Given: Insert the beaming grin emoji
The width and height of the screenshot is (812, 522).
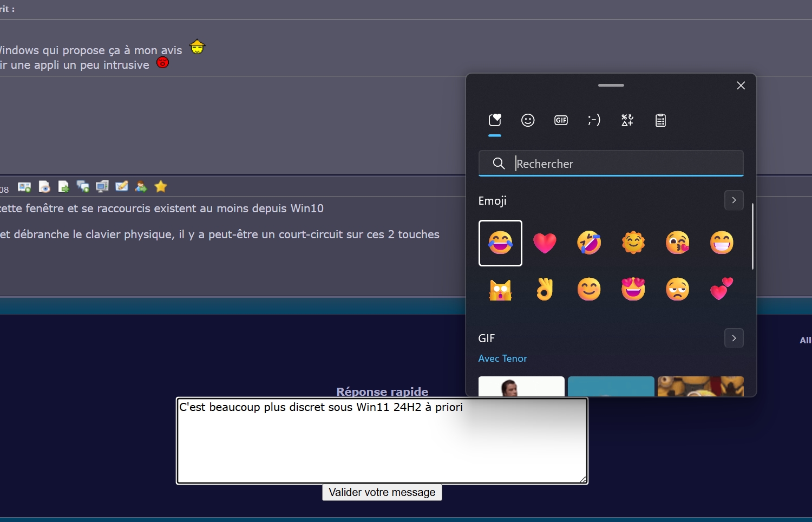Looking at the screenshot, I should coord(722,243).
